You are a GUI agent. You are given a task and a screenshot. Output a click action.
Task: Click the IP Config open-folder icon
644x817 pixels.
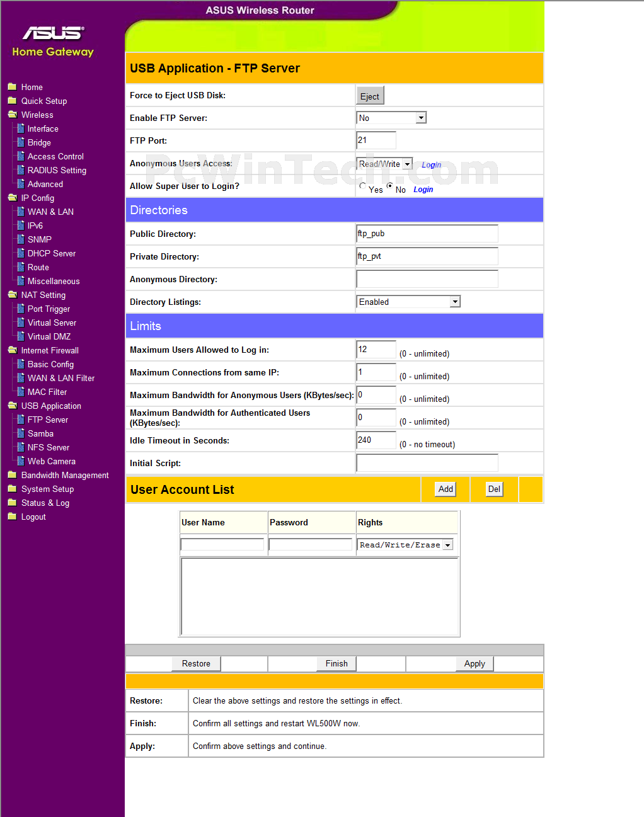click(x=12, y=198)
